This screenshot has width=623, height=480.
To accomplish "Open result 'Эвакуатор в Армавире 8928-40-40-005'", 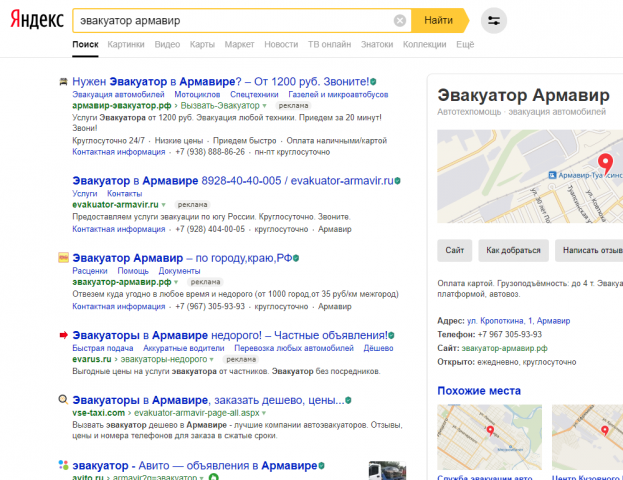I will pyautogui.click(x=233, y=181).
